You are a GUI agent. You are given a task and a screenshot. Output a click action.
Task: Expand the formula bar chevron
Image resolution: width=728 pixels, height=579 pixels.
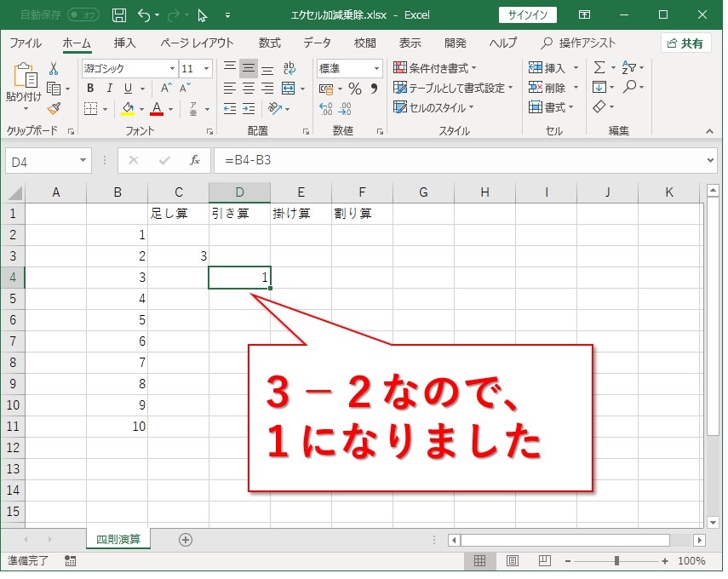[x=710, y=161]
